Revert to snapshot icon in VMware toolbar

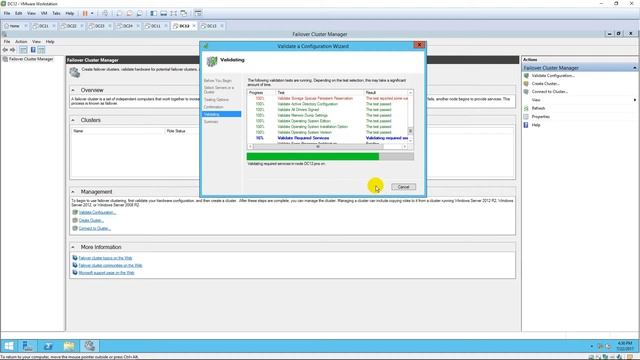pyautogui.click(x=129, y=13)
